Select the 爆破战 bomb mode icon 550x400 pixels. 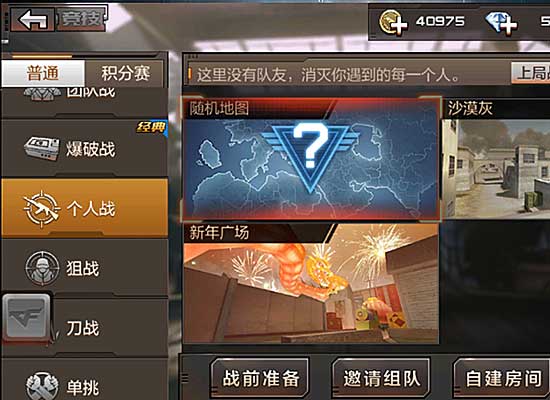tap(42, 149)
